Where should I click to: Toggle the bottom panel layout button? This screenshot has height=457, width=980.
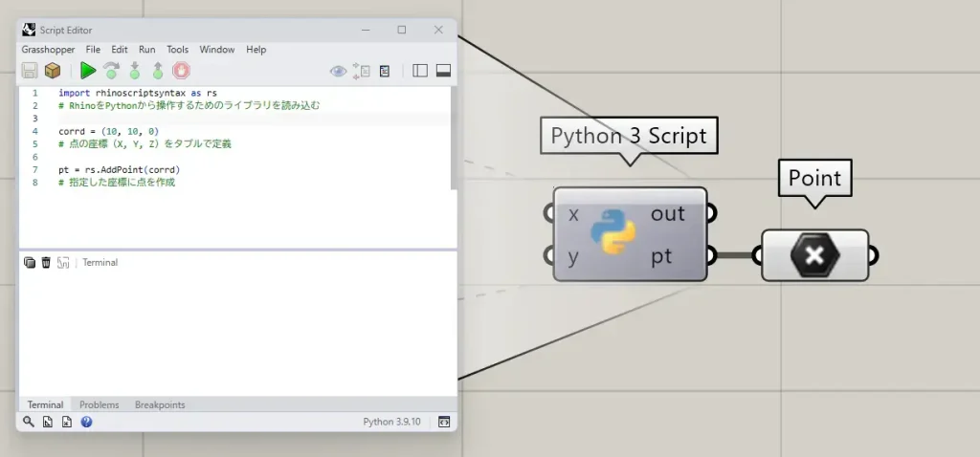[443, 71]
